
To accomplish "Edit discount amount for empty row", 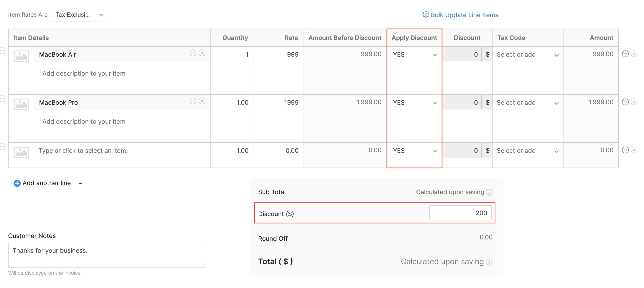I will click(462, 151).
